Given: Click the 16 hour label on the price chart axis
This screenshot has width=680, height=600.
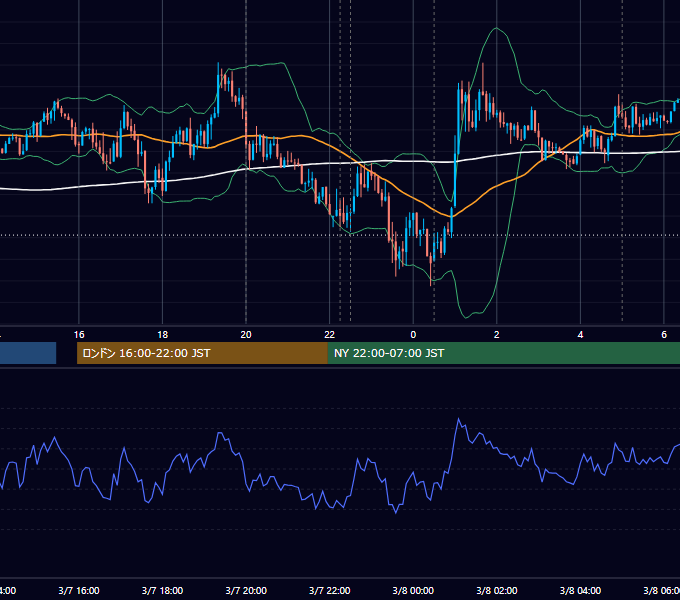Looking at the screenshot, I should click(79, 335).
